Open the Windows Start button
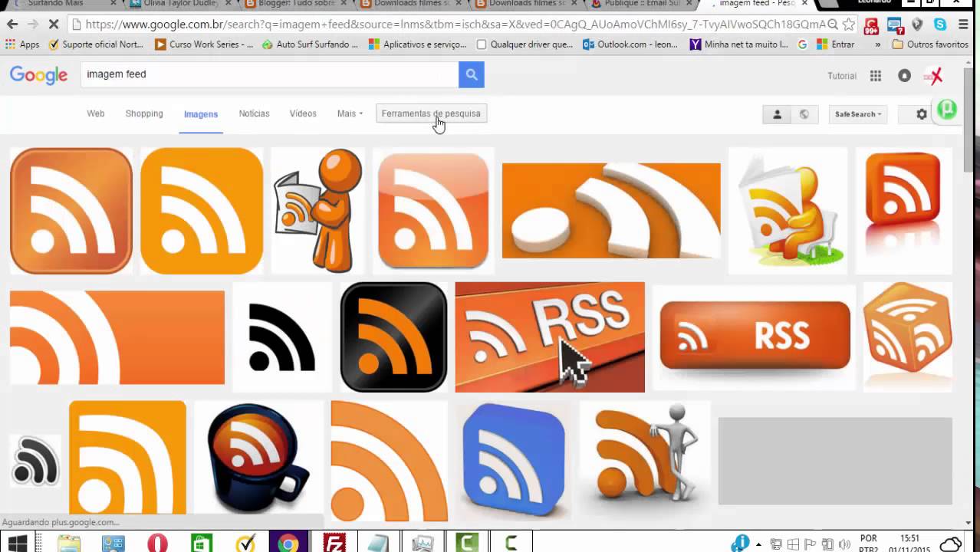Viewport: 980px width, 552px height. coord(17,544)
